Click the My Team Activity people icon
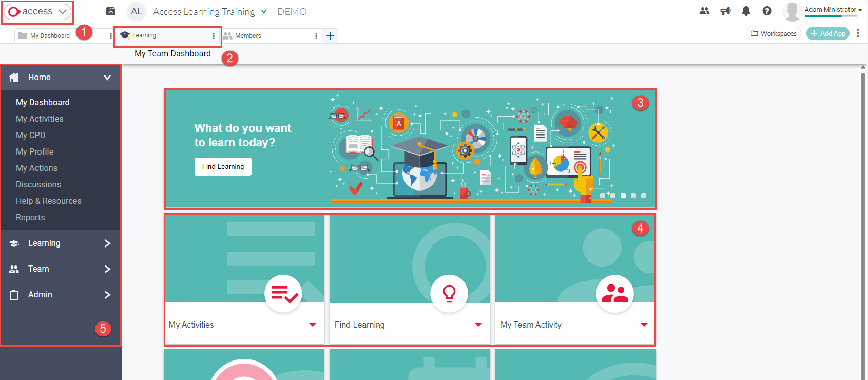Viewport: 868px width, 380px height. tap(614, 294)
